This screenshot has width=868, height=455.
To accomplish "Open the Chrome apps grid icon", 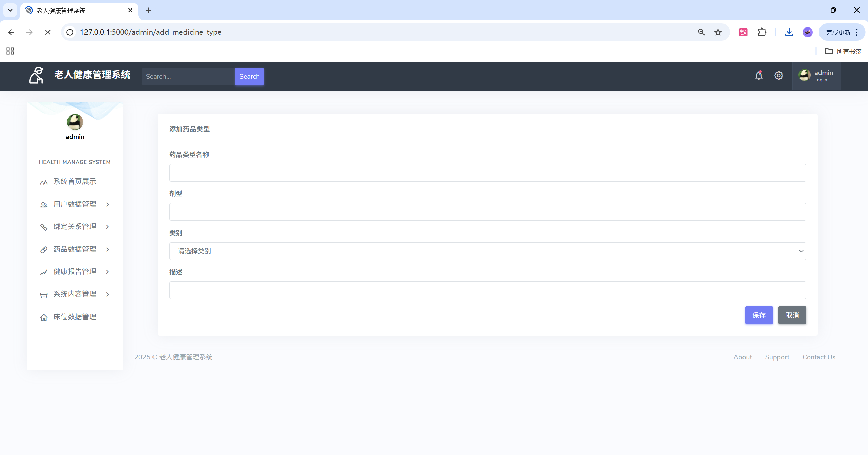I will [10, 51].
